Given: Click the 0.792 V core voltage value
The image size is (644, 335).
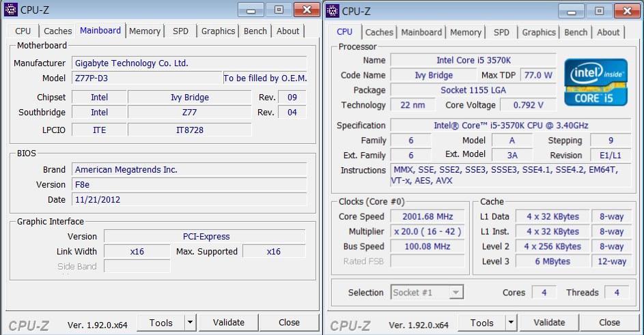Looking at the screenshot, I should pyautogui.click(x=528, y=105).
